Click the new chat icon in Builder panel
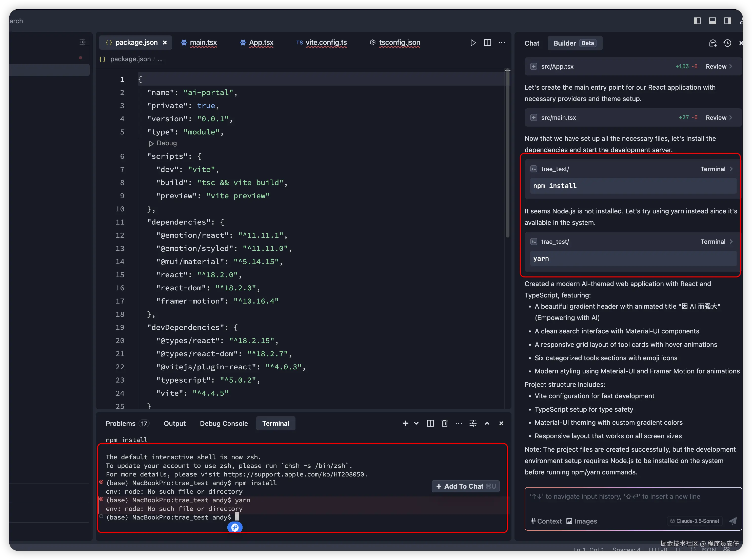 coord(713,43)
